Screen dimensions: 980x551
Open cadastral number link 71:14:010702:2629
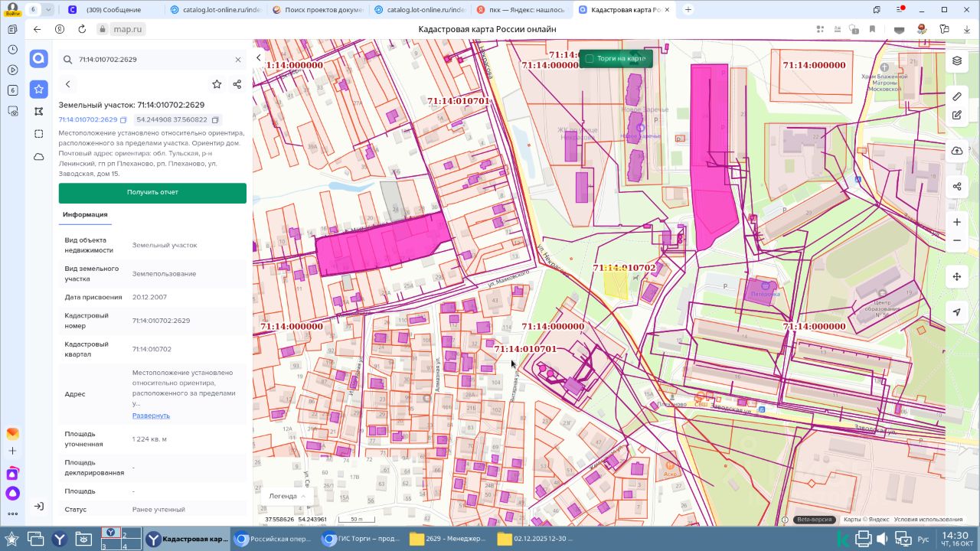coord(88,120)
